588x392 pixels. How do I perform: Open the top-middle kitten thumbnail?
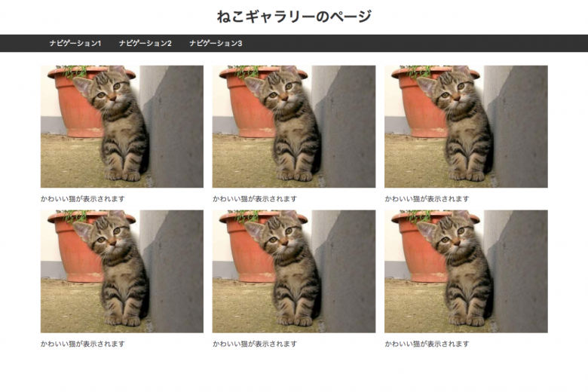click(x=294, y=127)
